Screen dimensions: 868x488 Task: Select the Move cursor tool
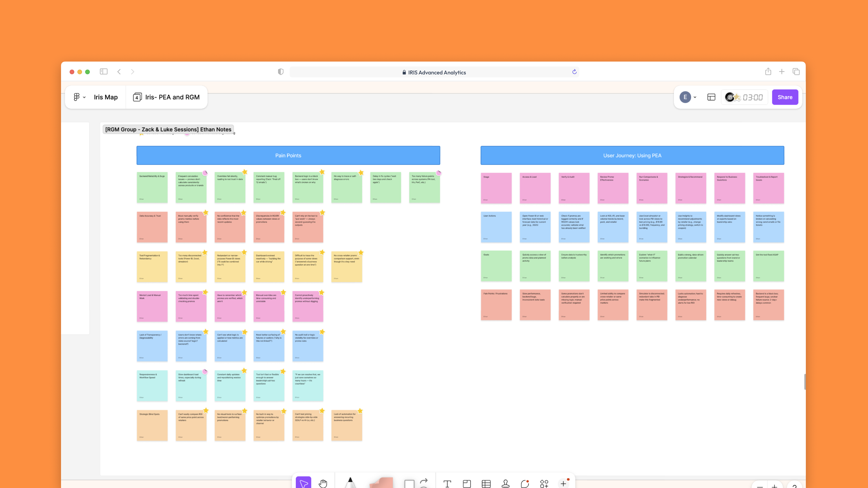click(303, 483)
